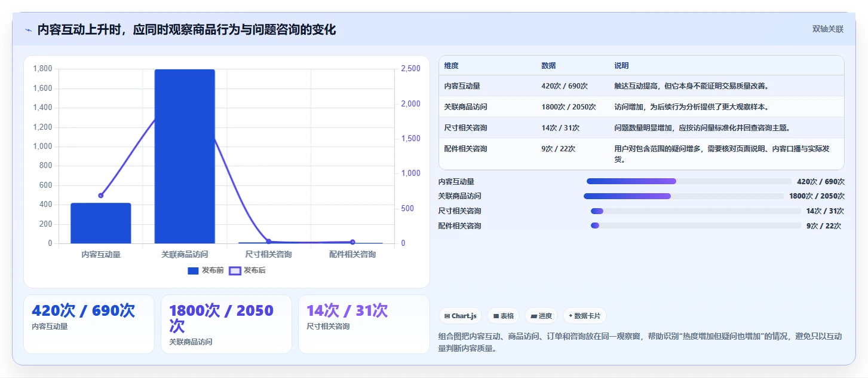This screenshot has width=868, height=378.
Task: Click the 尺寸相关咨询 x-axis label
Action: [269, 254]
